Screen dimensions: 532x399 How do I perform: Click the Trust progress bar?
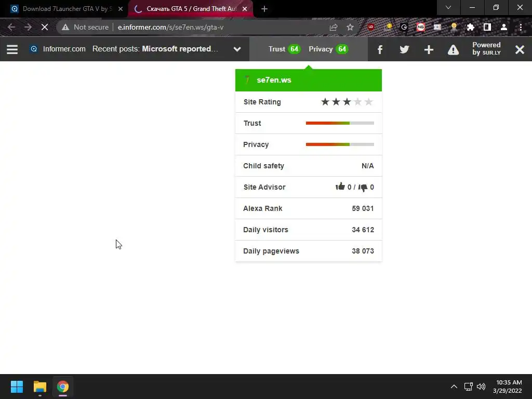[x=340, y=123]
